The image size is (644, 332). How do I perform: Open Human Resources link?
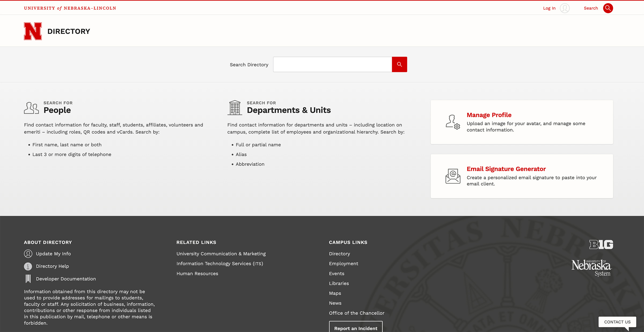(x=197, y=274)
